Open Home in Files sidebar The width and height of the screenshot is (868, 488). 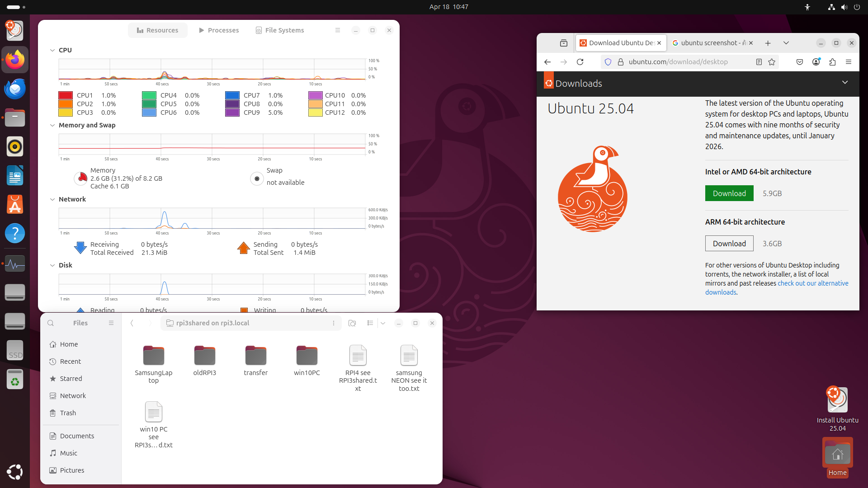[x=81, y=344]
